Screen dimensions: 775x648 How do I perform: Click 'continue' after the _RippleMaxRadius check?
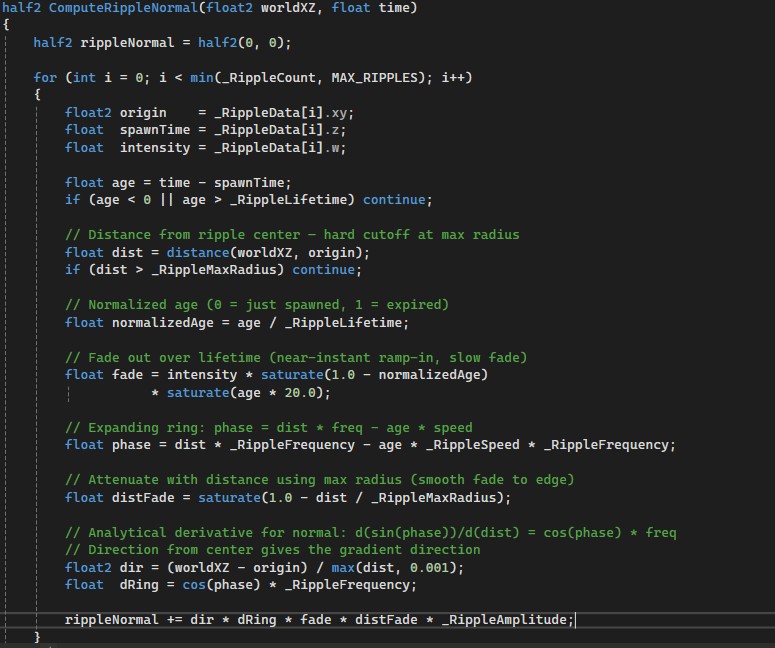pos(323,270)
